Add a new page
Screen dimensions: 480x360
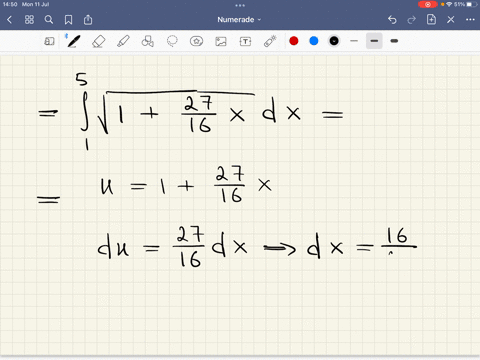(431, 19)
